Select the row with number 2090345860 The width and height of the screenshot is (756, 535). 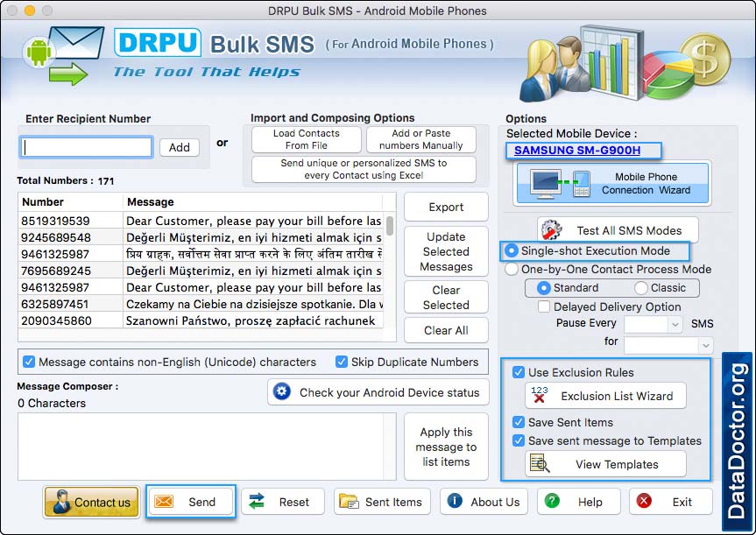coord(201,320)
